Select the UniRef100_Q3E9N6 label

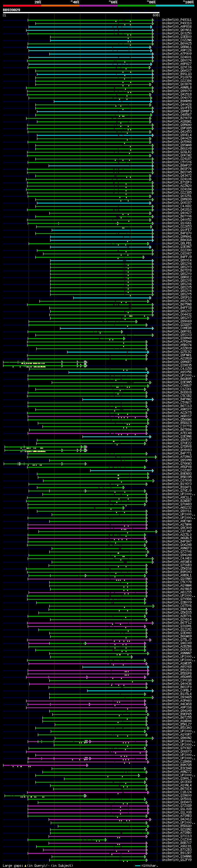coord(176,436)
